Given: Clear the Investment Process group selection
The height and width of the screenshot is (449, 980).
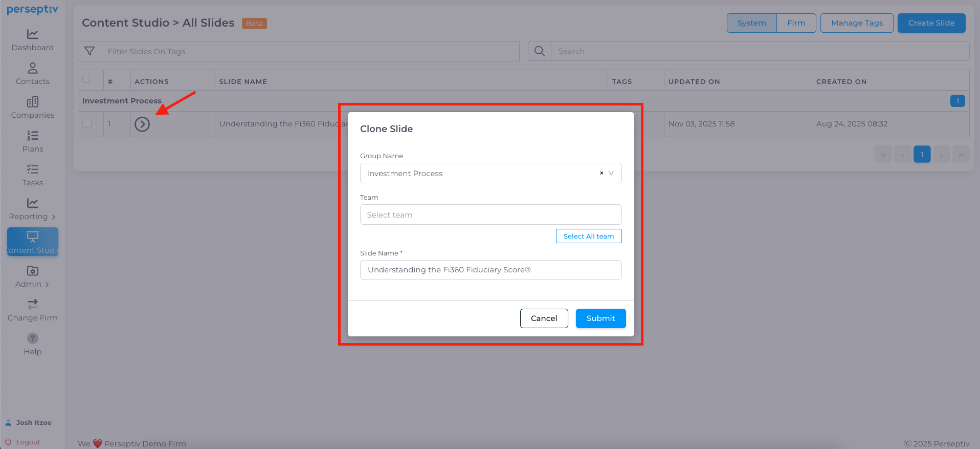Looking at the screenshot, I should click(602, 173).
